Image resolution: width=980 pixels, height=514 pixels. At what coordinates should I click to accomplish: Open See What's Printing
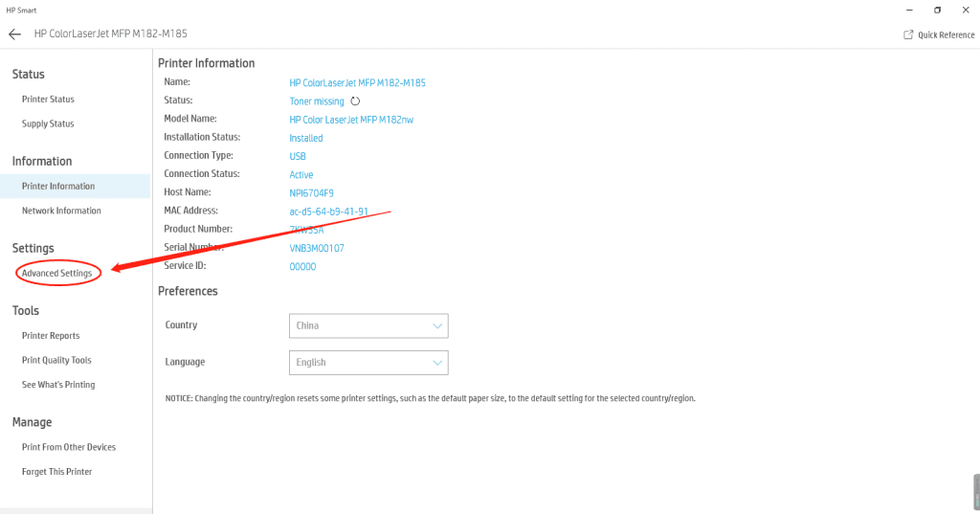58,385
